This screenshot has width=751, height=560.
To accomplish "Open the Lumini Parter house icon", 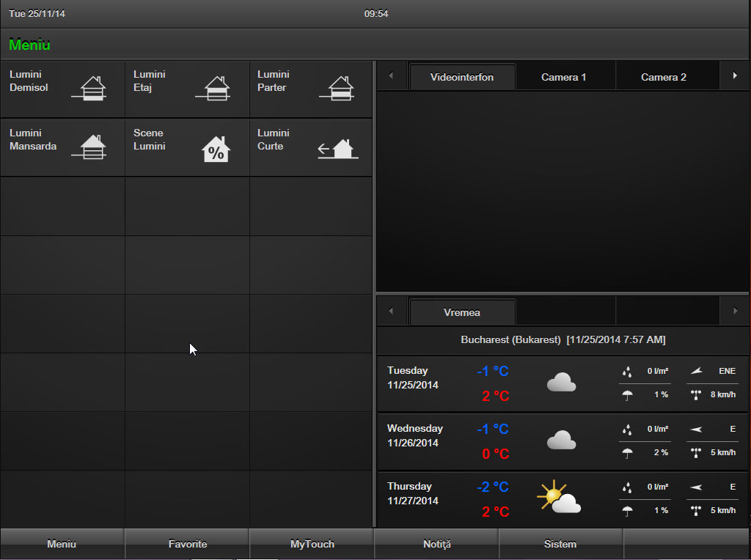I will [337, 89].
